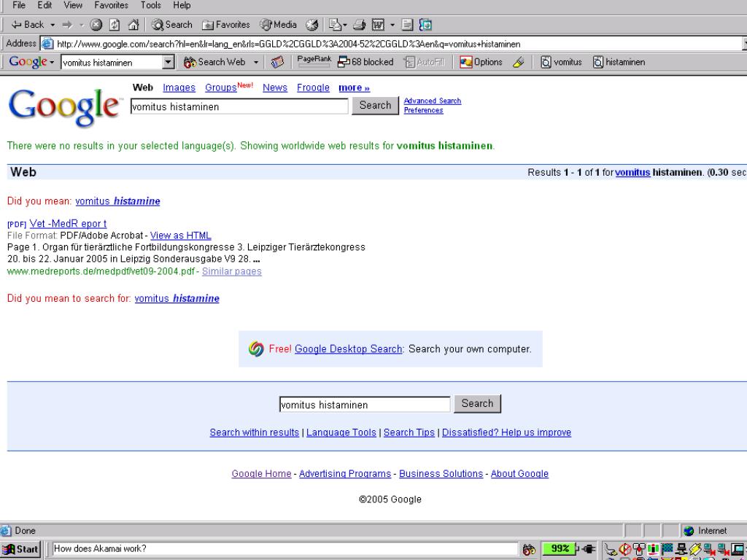Viewport: 747px width, 560px height.
Task: Click the Edit with Word icon
Action: click(378, 25)
